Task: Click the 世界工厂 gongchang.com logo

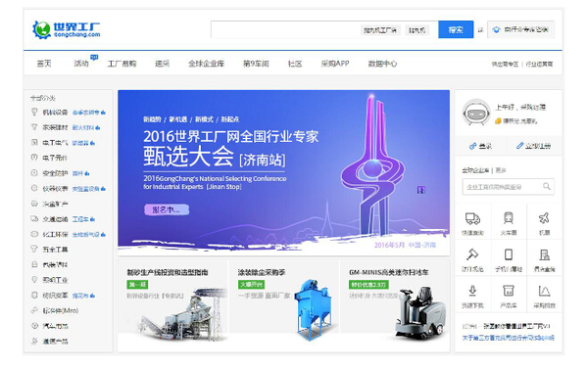Action: point(67,29)
